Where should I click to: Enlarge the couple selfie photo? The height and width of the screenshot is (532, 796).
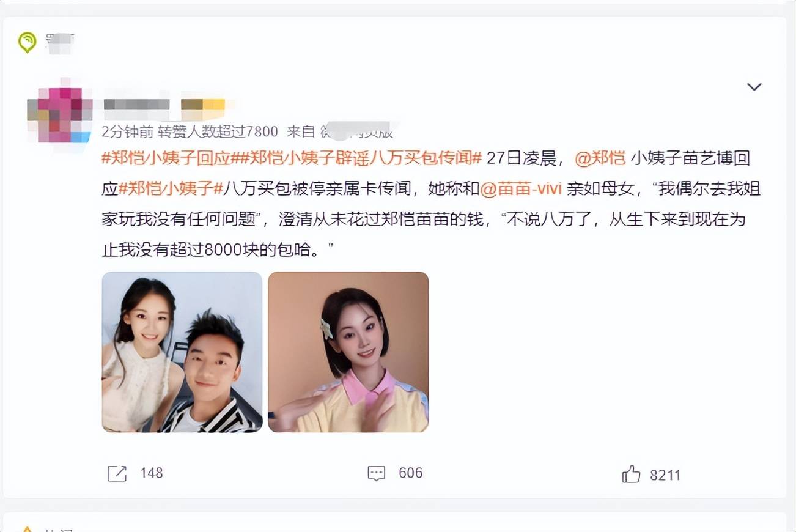pos(182,352)
